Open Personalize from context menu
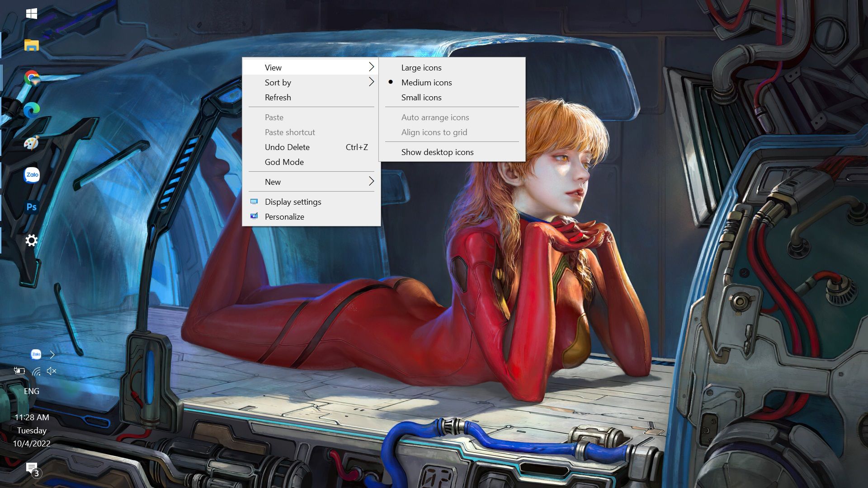The width and height of the screenshot is (868, 488). (311, 216)
